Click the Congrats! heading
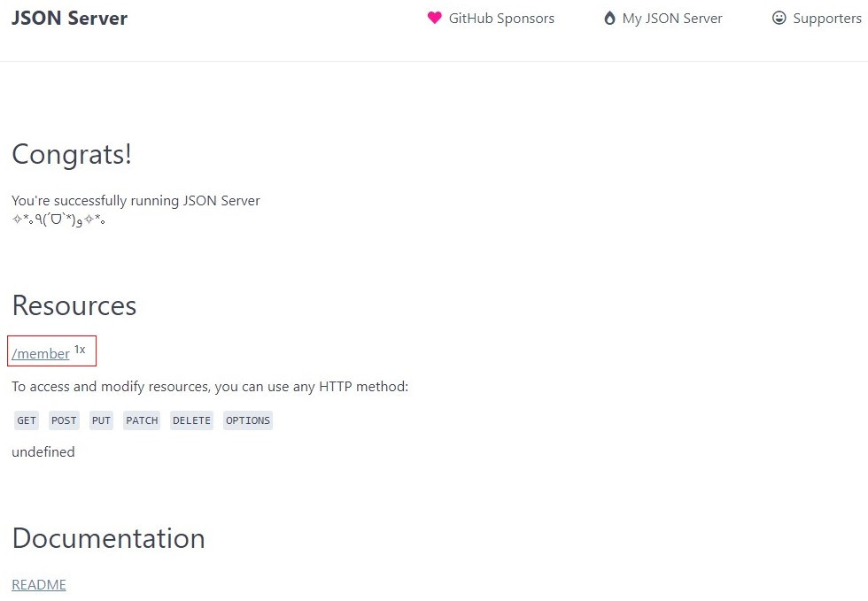This screenshot has height=601, width=868. coord(72,154)
